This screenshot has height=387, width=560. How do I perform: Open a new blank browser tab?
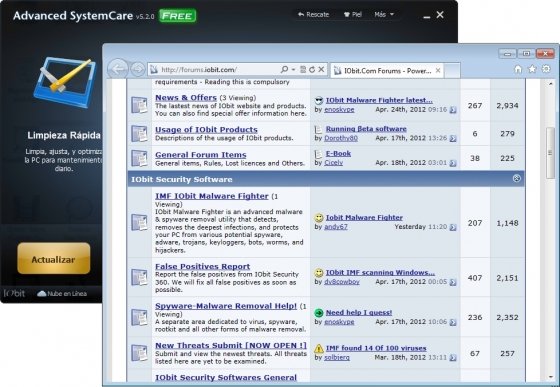click(x=452, y=71)
